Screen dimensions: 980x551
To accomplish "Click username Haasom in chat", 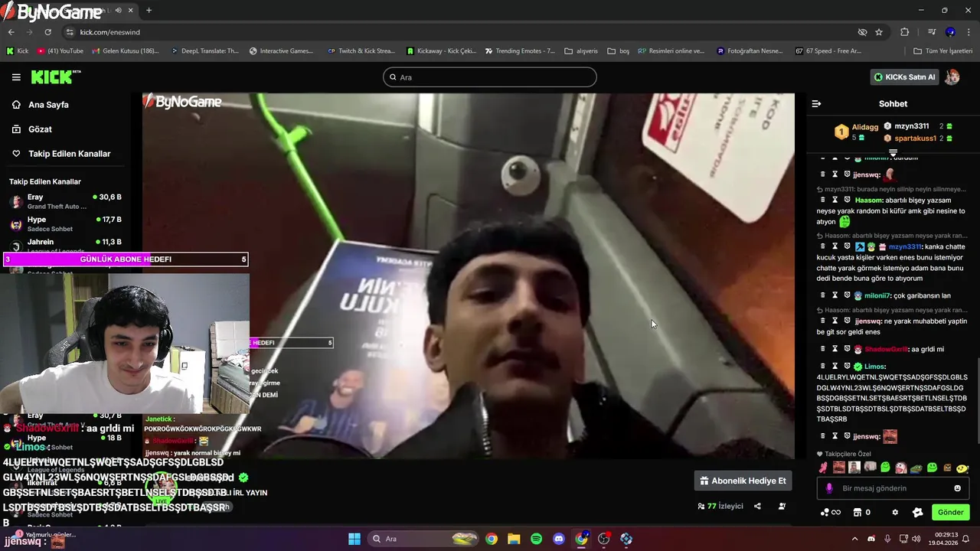I will point(869,200).
